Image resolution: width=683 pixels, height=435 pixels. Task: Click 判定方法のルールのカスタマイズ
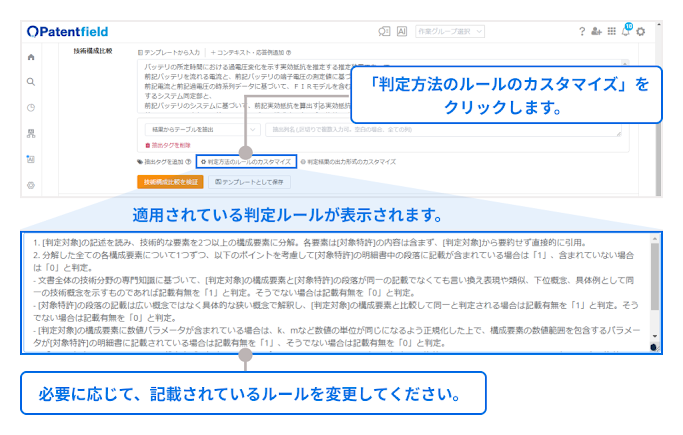[245, 161]
